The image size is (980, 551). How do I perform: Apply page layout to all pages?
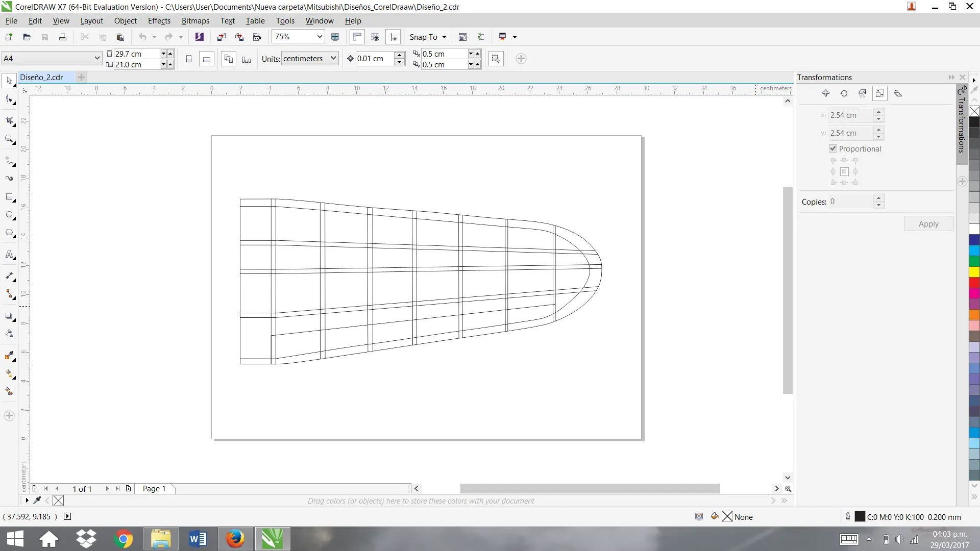coord(228,59)
